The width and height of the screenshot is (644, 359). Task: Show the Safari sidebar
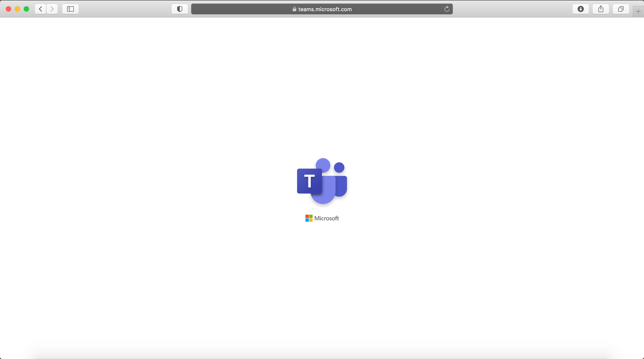point(70,9)
